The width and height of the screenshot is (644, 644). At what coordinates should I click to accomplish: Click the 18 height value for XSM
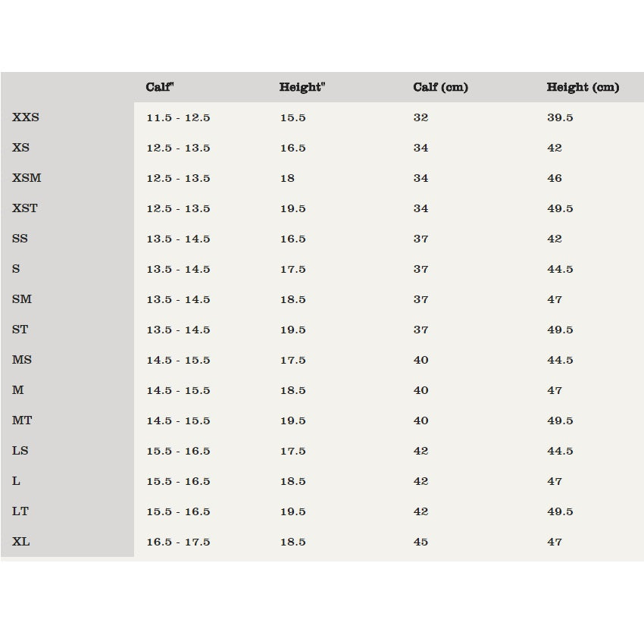287,178
